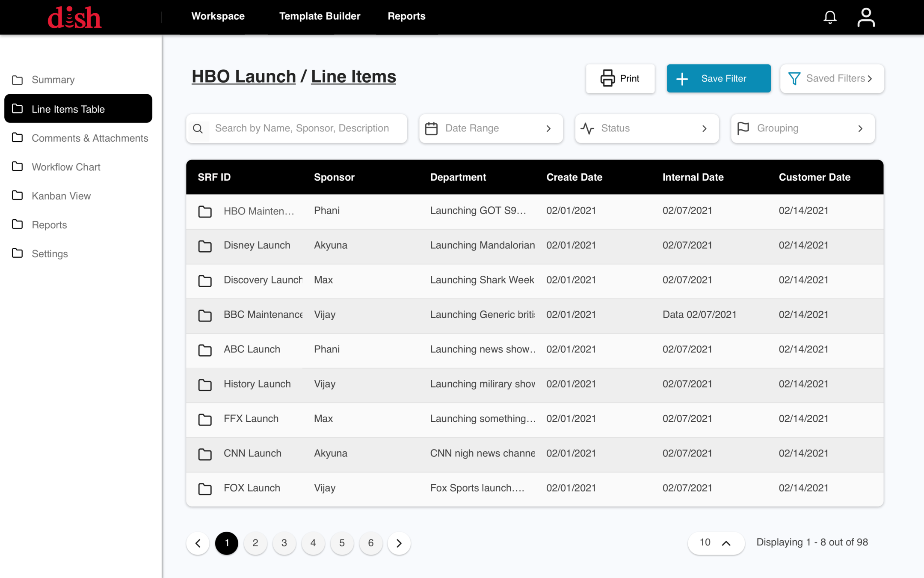This screenshot has width=924, height=578.
Task: Click the calendar icon in Date Range
Action: tap(431, 128)
